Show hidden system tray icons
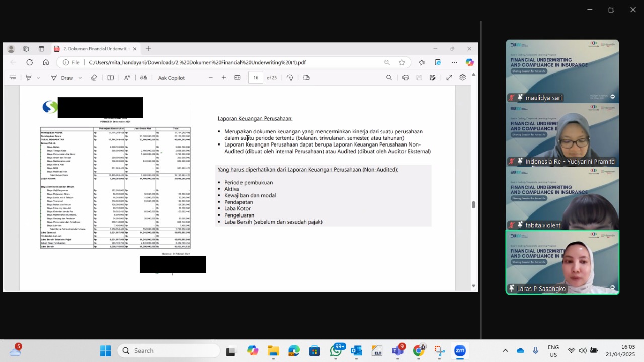Image resolution: width=644 pixels, height=362 pixels. click(505, 351)
